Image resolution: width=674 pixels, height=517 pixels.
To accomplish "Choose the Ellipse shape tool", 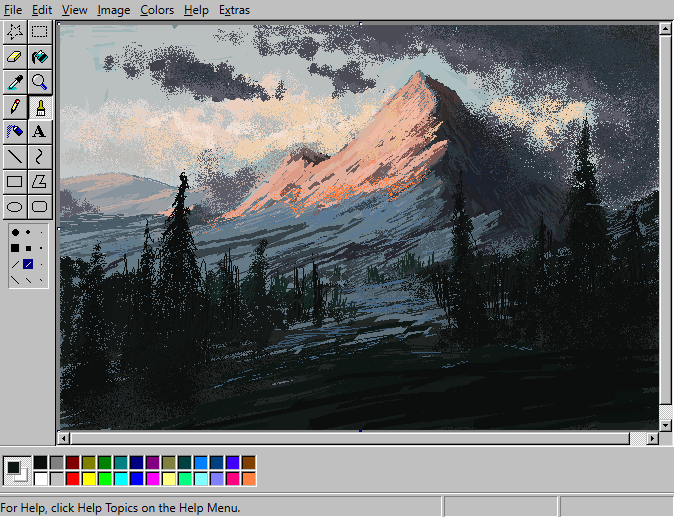I will [x=15, y=207].
